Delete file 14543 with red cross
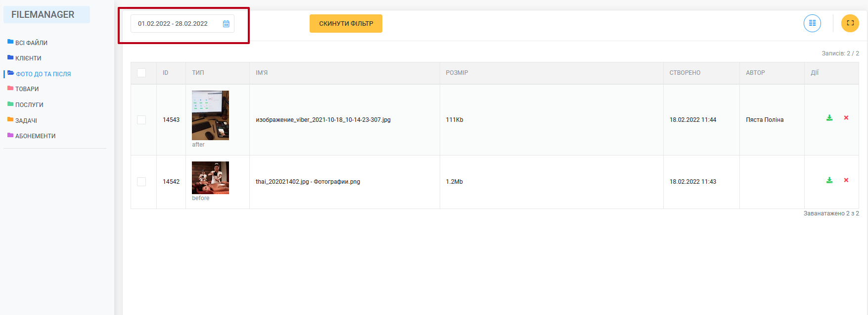 coord(846,118)
